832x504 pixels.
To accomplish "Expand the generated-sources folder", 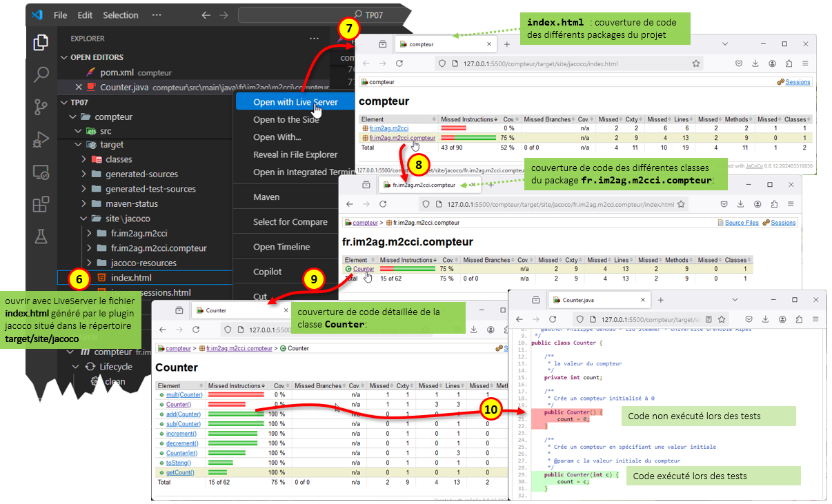I will point(141,174).
